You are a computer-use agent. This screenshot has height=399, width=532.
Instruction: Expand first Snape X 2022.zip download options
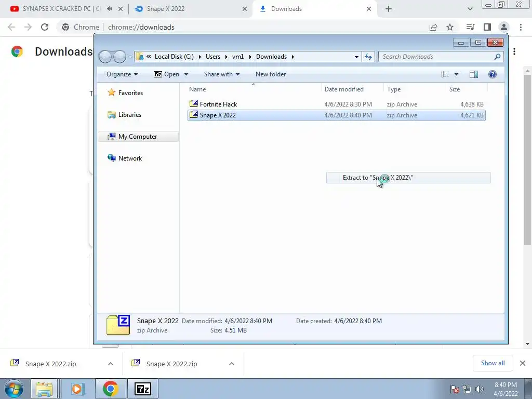(x=111, y=364)
